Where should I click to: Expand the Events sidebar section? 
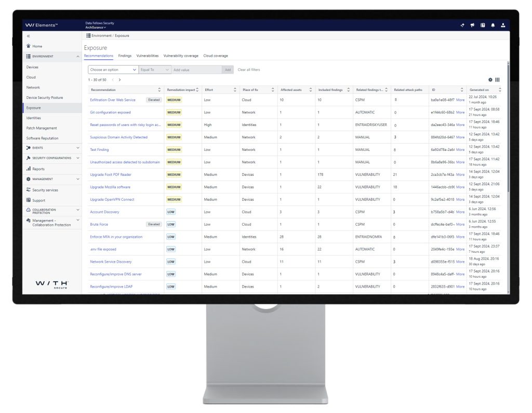78,148
